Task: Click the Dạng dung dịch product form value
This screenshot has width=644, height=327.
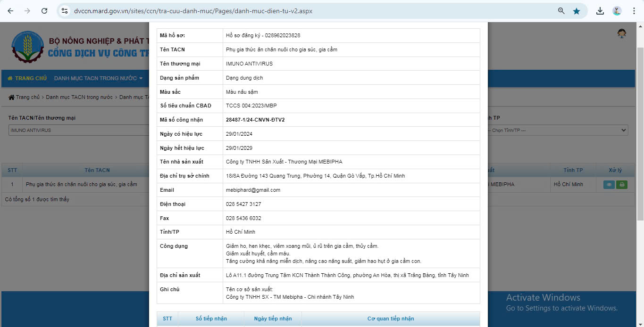Action: tap(244, 78)
